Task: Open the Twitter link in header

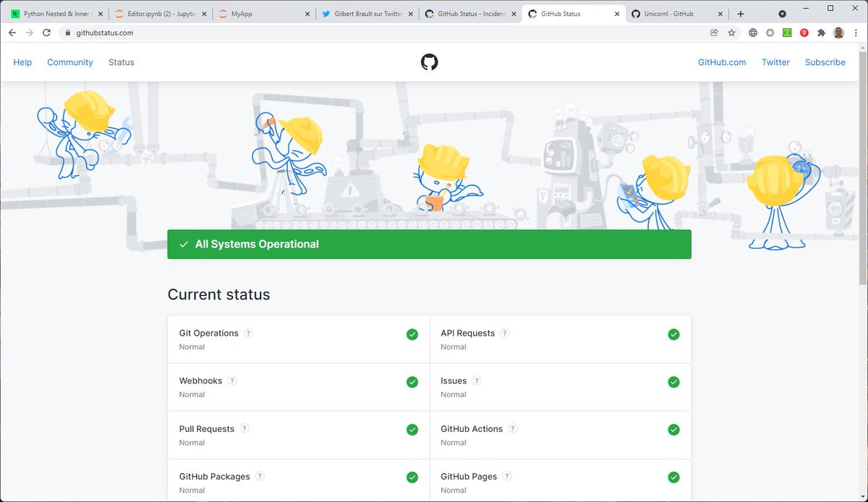Action: pyautogui.click(x=775, y=62)
